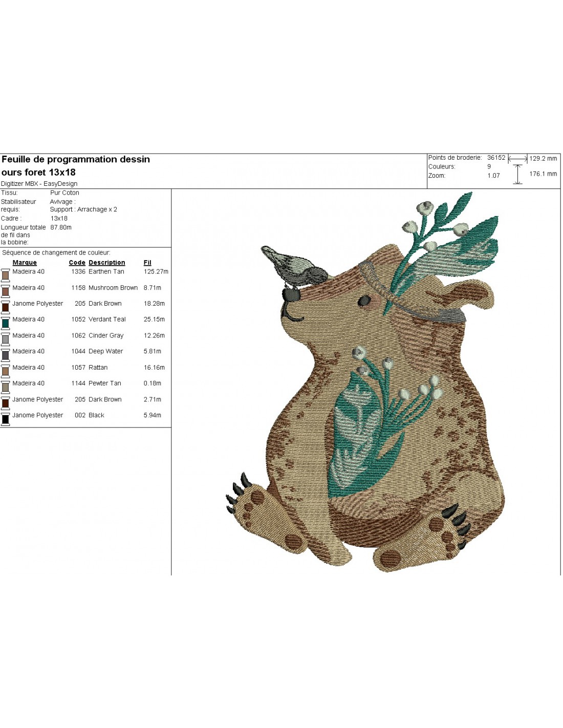Viewport: 563px width, 728px height.
Task: Click the 'Cinder Gray' description
Action: (106, 336)
